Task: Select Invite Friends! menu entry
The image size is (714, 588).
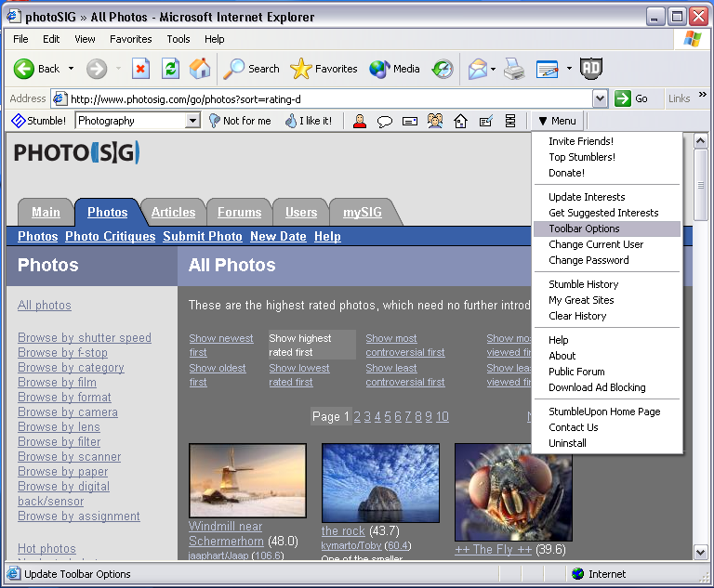Action: pos(606,141)
